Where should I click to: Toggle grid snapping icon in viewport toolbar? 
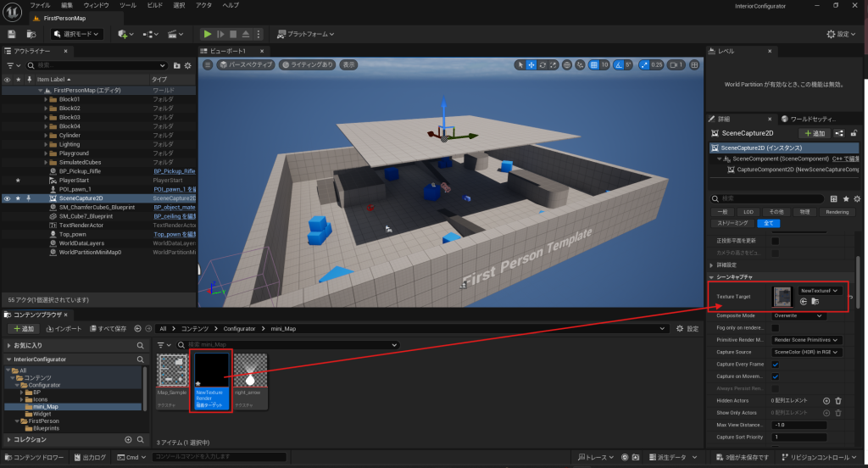593,64
